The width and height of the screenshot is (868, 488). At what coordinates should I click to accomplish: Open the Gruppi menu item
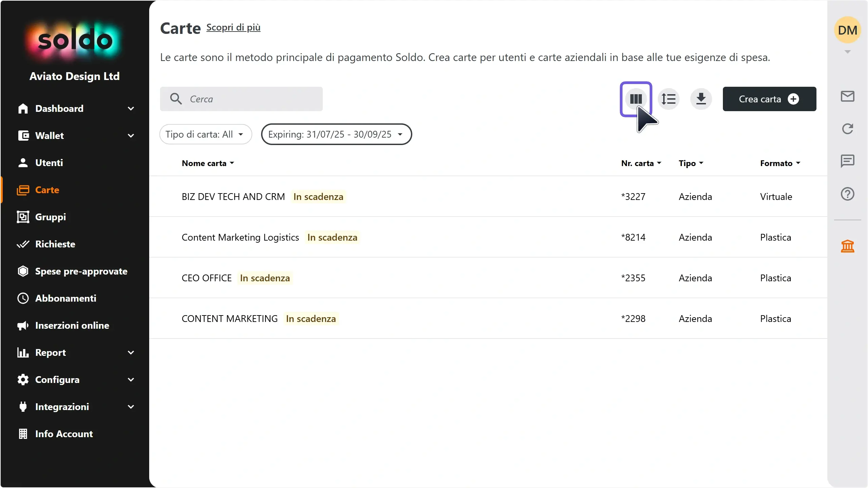tap(51, 217)
